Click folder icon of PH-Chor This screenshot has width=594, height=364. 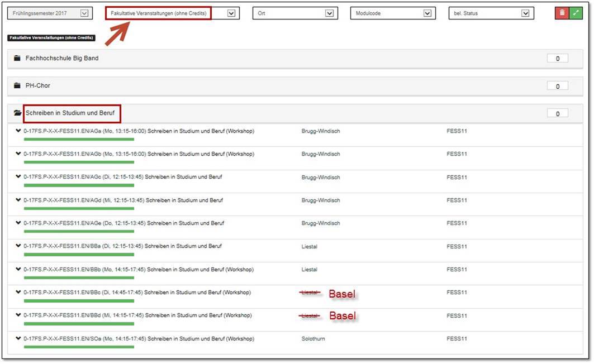pos(17,85)
